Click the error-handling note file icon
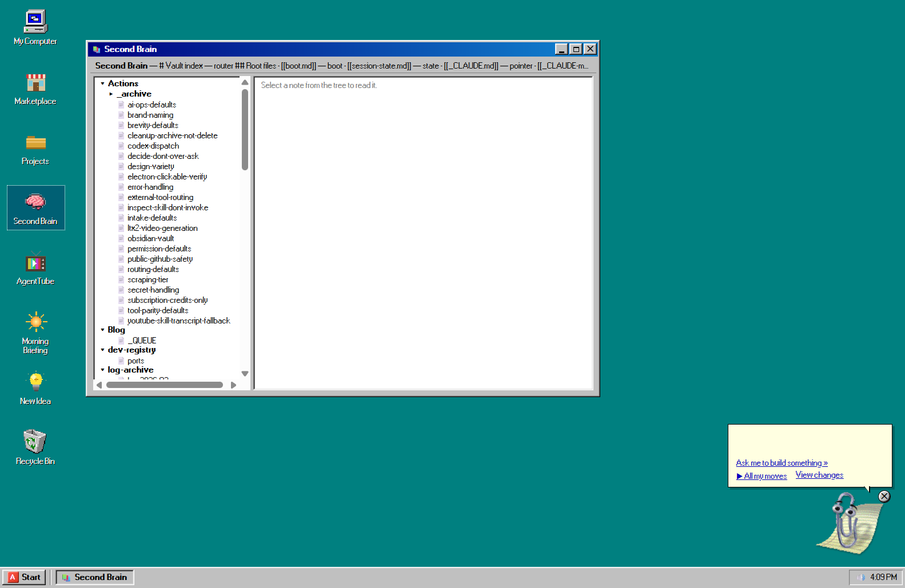The width and height of the screenshot is (905, 588). coord(121,187)
